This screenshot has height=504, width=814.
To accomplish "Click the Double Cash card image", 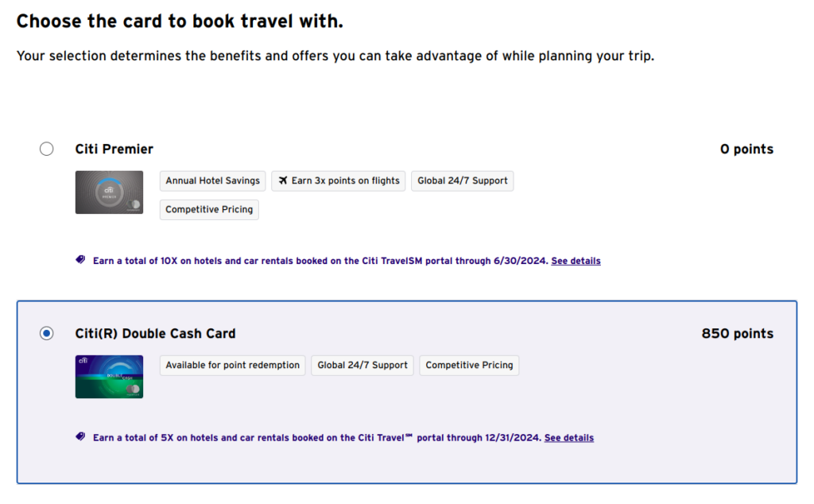I will 109,376.
